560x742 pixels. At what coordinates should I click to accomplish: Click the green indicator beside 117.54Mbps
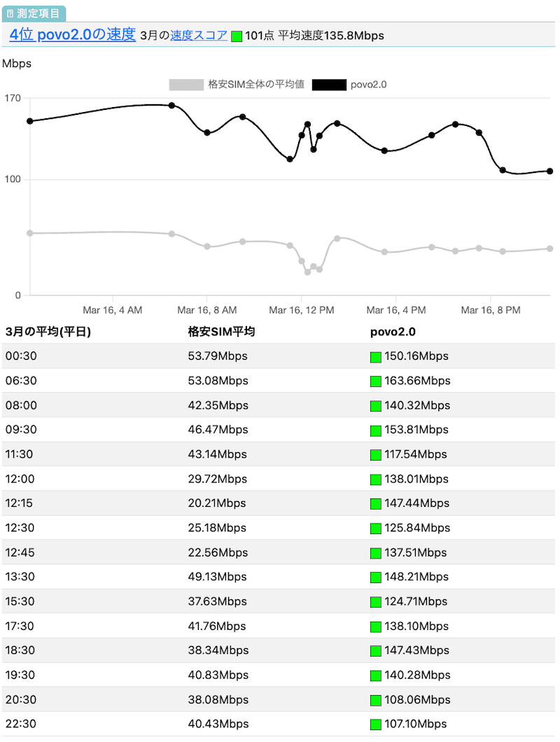pyautogui.click(x=376, y=455)
